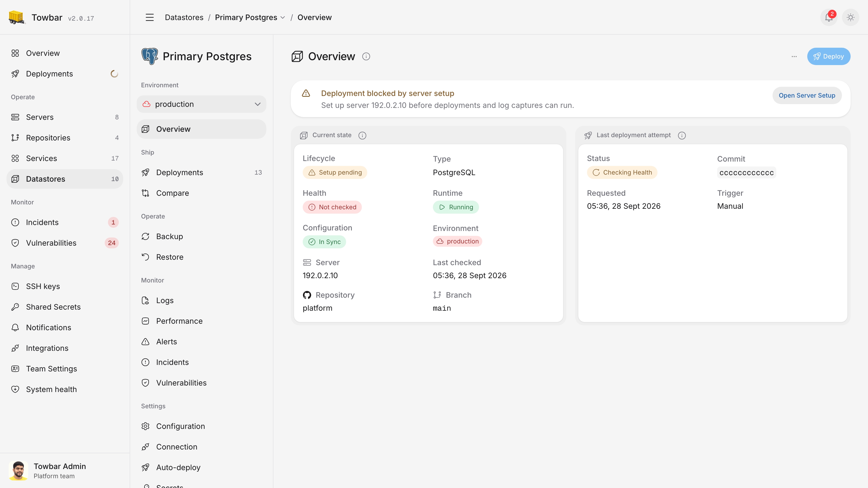Image resolution: width=868 pixels, height=488 pixels.
Task: Open Towbar Admin user profile
Action: 65,470
